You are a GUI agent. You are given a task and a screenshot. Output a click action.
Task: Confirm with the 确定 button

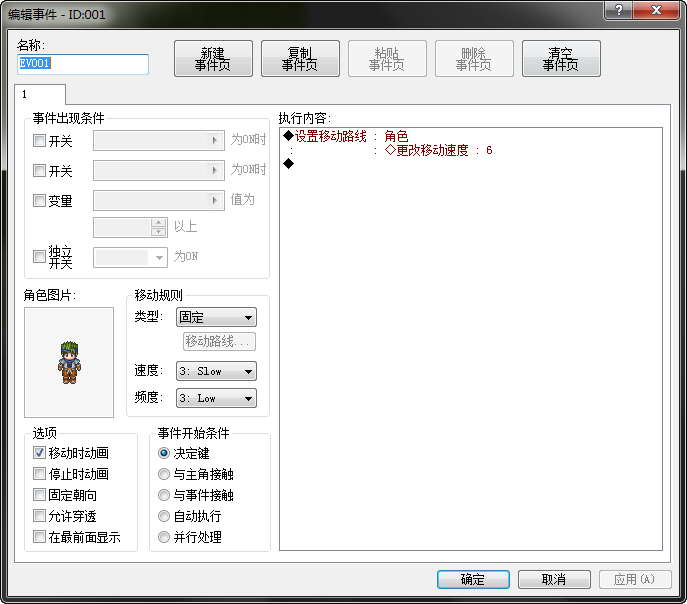pos(473,579)
